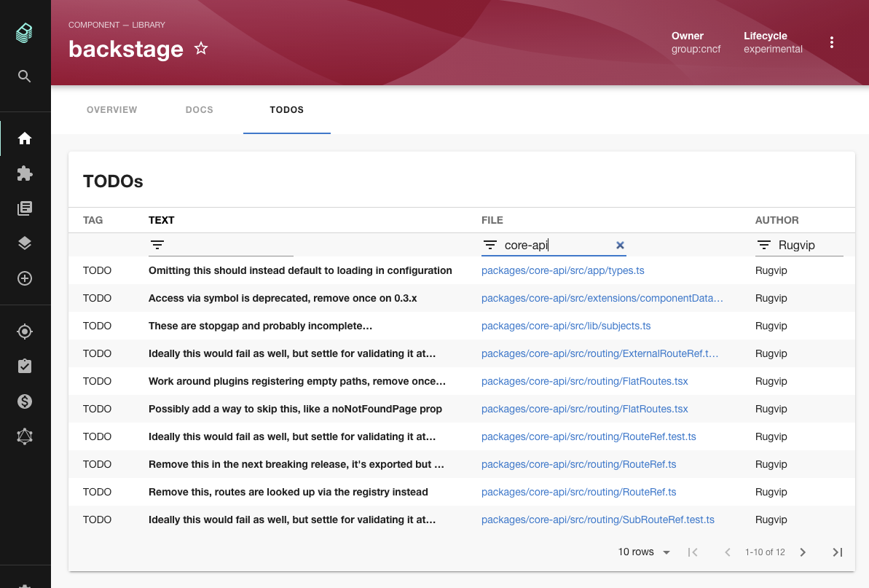Image resolution: width=869 pixels, height=588 pixels.
Task: Go to the next page of TODOs
Action: click(803, 552)
